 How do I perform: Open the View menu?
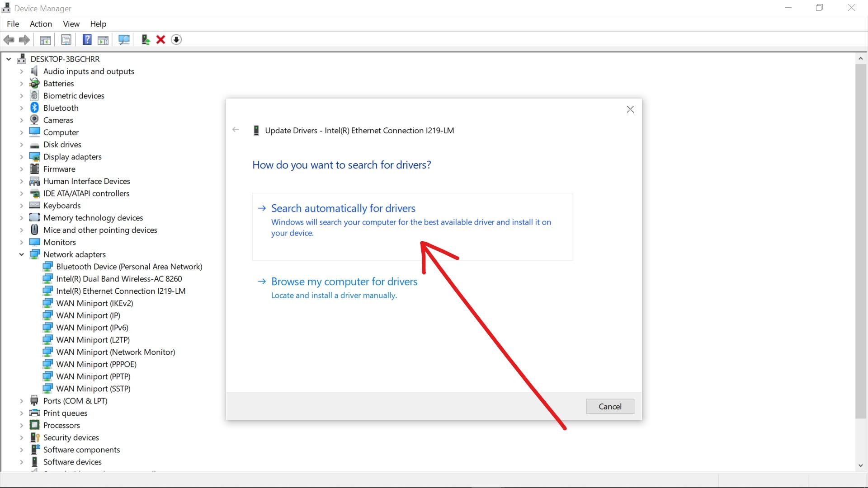71,24
